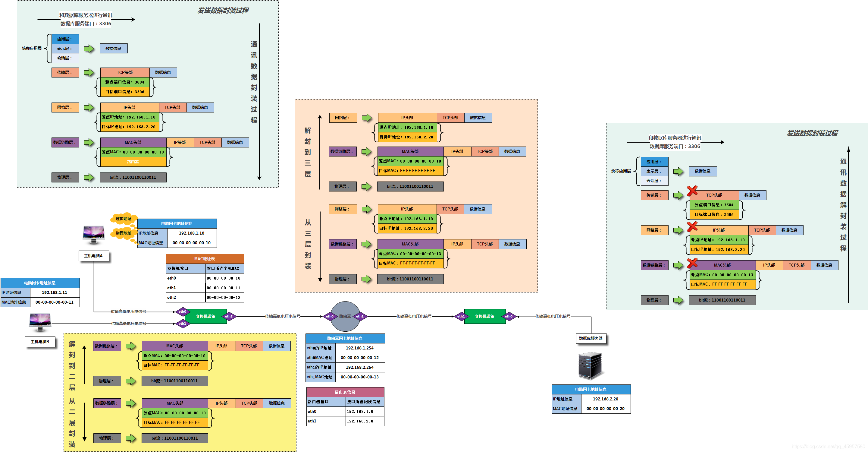
Task: Click the bit流 box in 解封到二层 section
Action: pyautogui.click(x=174, y=381)
